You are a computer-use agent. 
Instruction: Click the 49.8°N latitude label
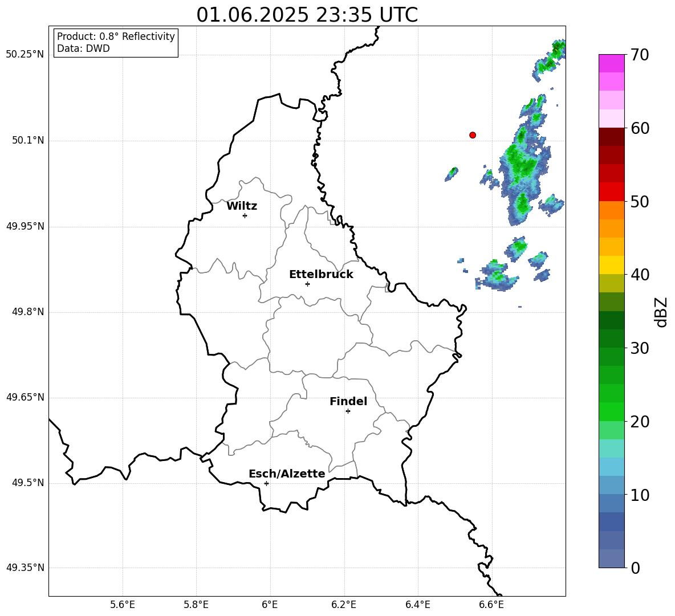[28, 312]
